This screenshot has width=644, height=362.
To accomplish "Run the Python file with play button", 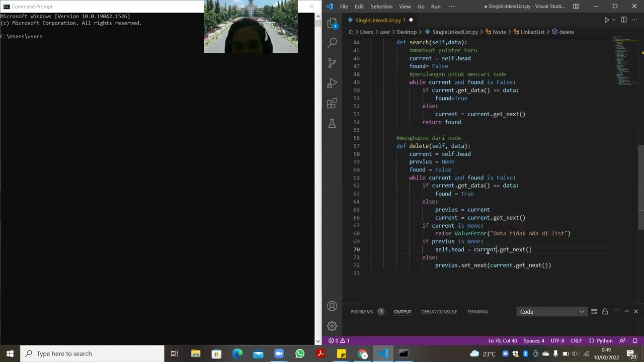I will [x=606, y=20].
